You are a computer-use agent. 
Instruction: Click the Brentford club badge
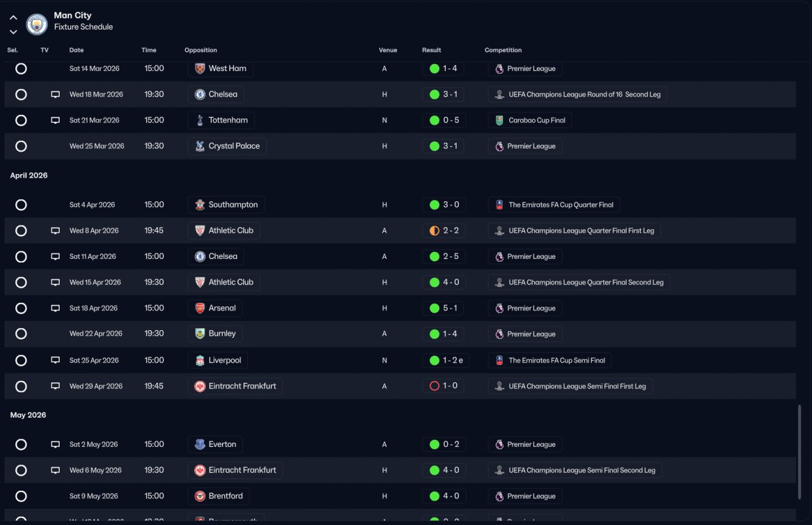click(200, 496)
